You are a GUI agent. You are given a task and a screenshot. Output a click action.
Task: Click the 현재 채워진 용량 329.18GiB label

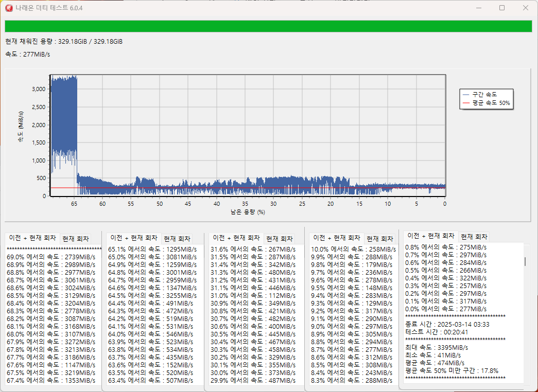64,42
